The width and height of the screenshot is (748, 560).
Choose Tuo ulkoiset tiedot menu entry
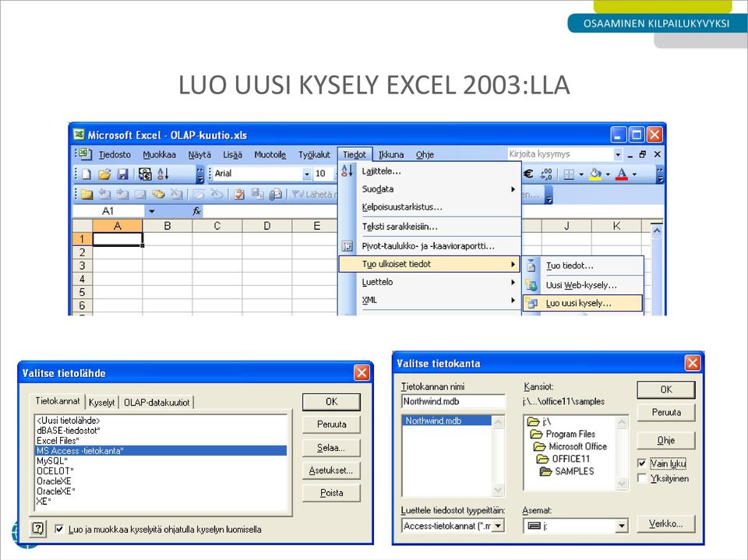(x=429, y=264)
